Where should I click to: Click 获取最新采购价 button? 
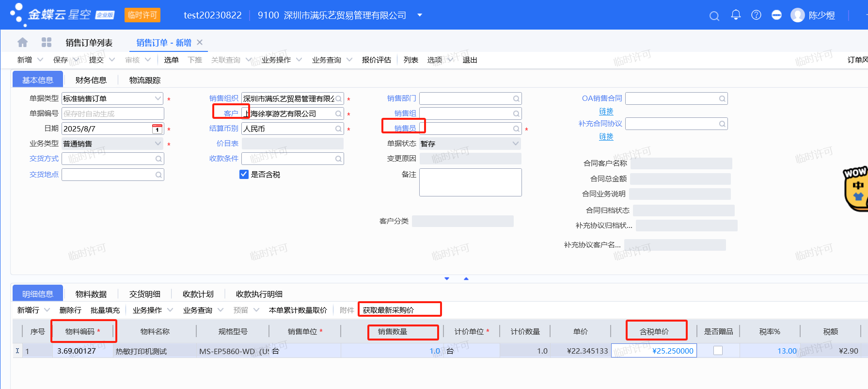(x=388, y=310)
